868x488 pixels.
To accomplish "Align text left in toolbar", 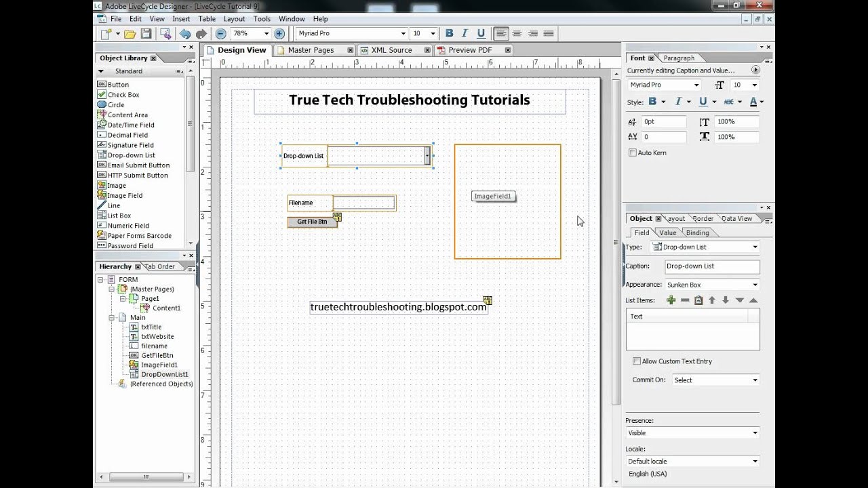I will [501, 33].
